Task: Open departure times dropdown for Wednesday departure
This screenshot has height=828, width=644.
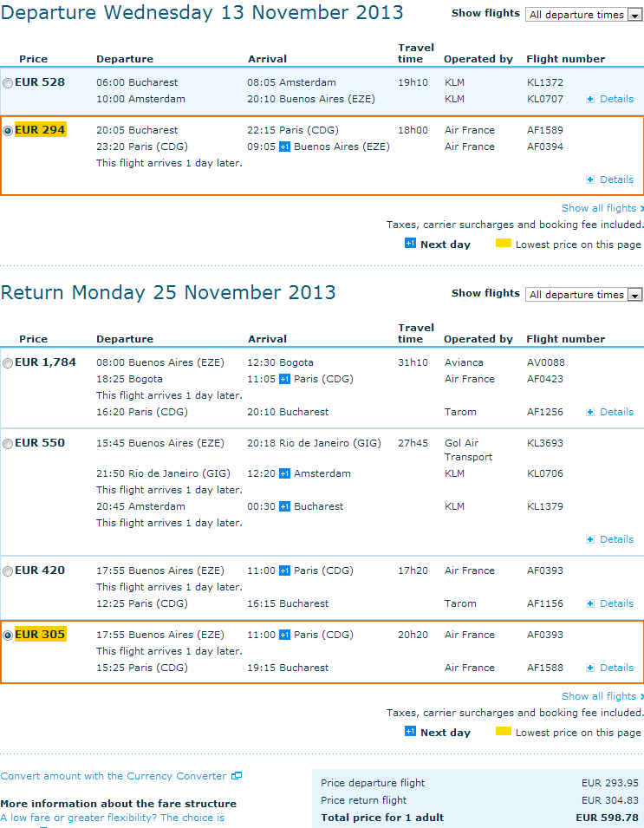Action: (583, 15)
